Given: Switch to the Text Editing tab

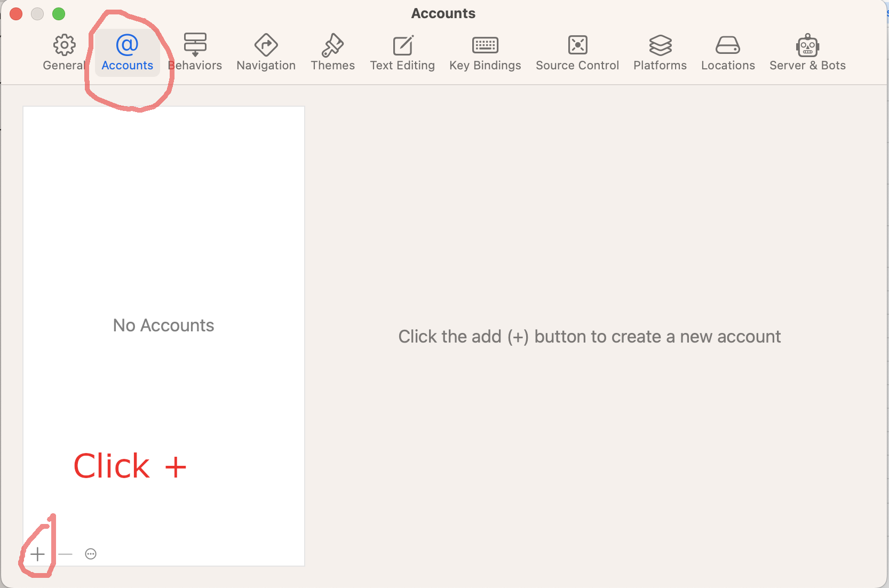Looking at the screenshot, I should pos(402,52).
